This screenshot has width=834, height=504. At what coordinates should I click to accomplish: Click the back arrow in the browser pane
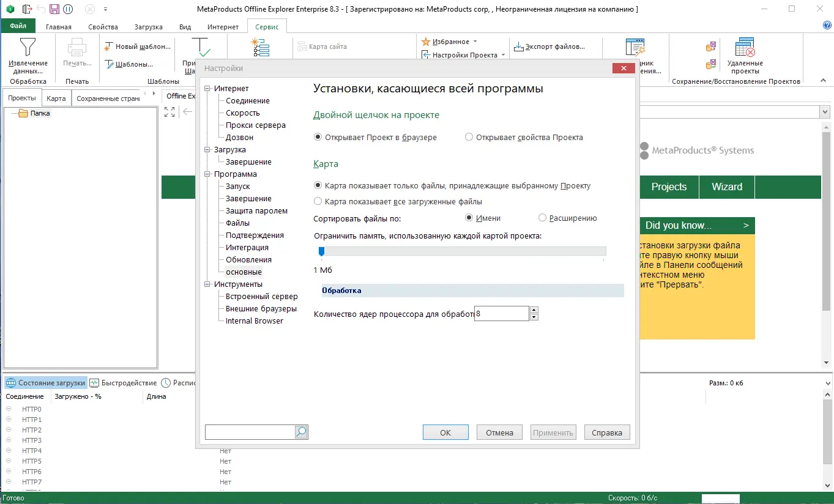click(188, 111)
